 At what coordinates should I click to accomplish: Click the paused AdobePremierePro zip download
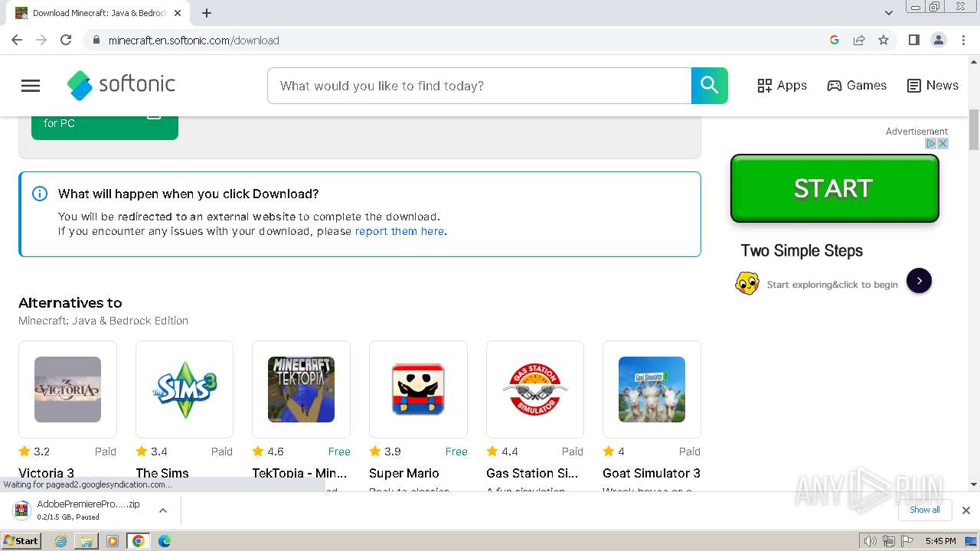pos(88,510)
